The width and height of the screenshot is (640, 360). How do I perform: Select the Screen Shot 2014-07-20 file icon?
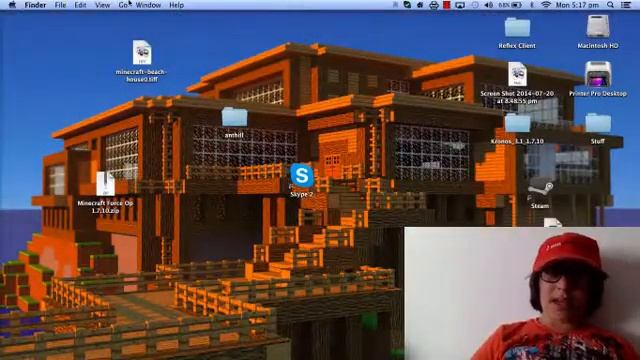coord(517,74)
